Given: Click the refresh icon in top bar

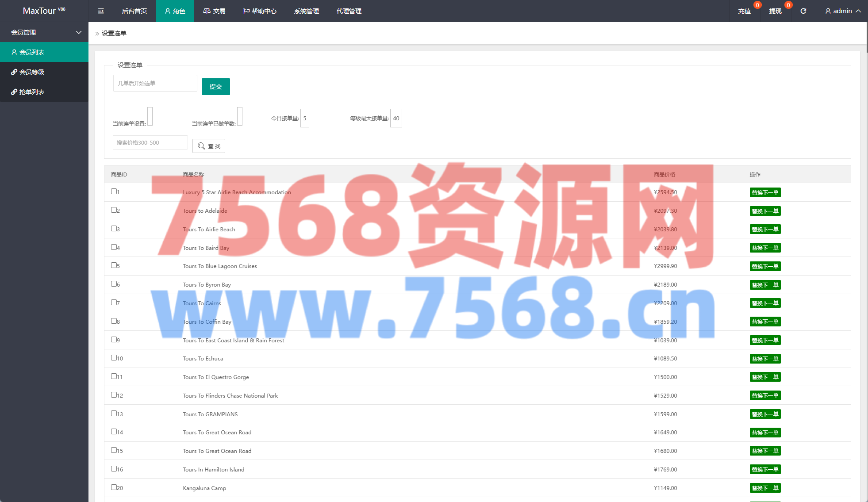Looking at the screenshot, I should coord(803,11).
